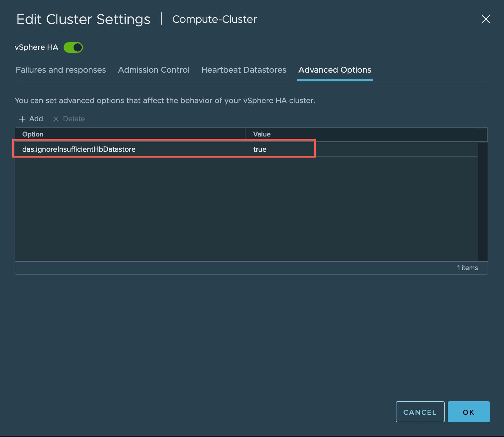This screenshot has height=437, width=504.
Task: Click the Compute-Cluster title text
Action: coord(214,19)
